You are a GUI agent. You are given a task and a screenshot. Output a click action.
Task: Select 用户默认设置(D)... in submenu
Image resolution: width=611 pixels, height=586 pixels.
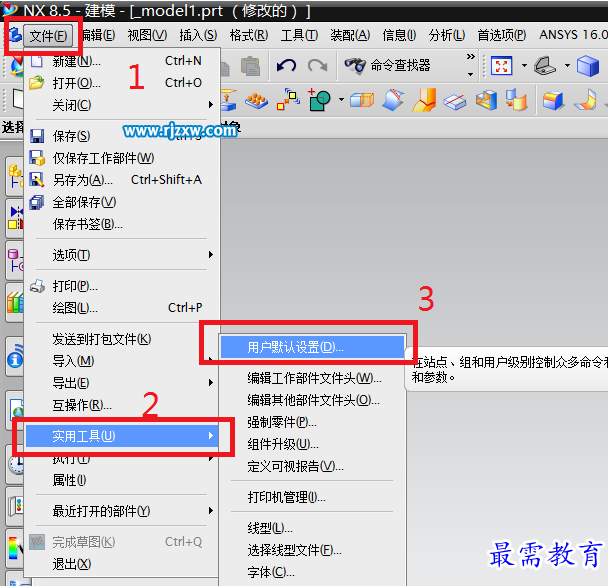[312, 347]
